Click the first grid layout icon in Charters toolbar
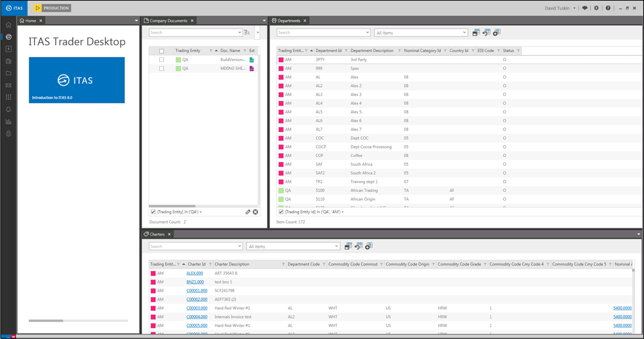The height and width of the screenshot is (339, 644). pyautogui.click(x=348, y=246)
